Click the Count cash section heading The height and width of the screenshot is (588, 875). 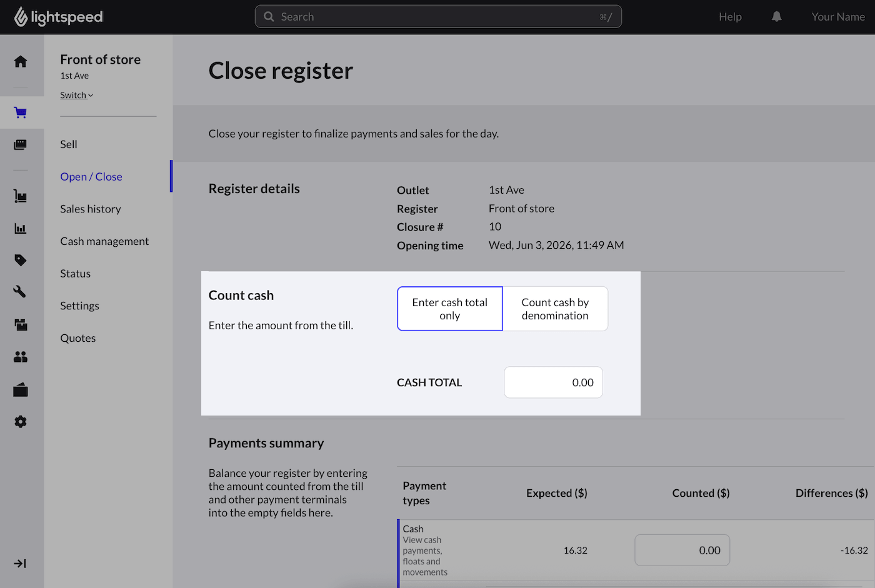241,296
